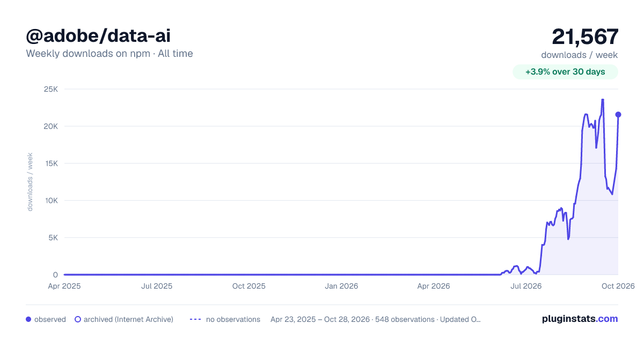Click the 15K y-axis label
Viewport: 644px width, 338px height.
click(x=50, y=163)
